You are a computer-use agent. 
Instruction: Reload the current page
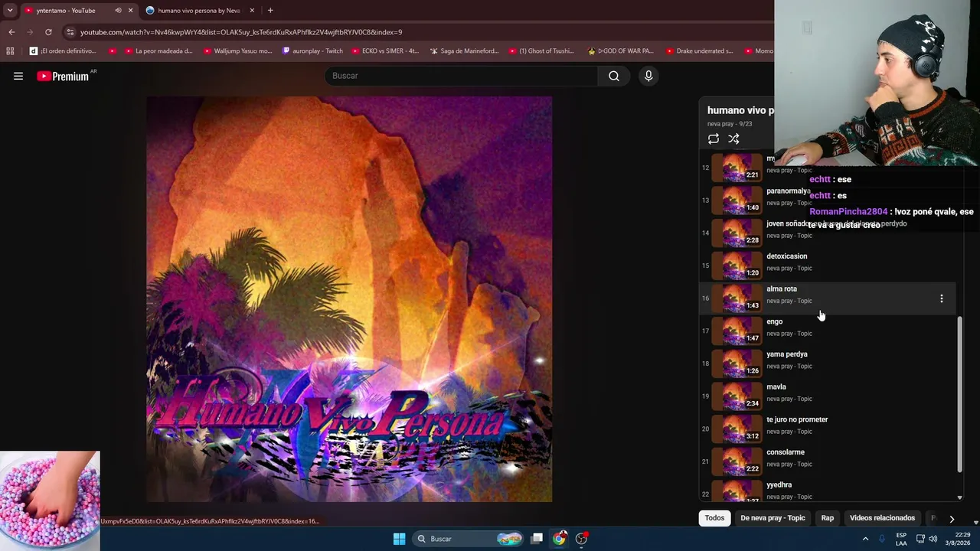tap(48, 32)
